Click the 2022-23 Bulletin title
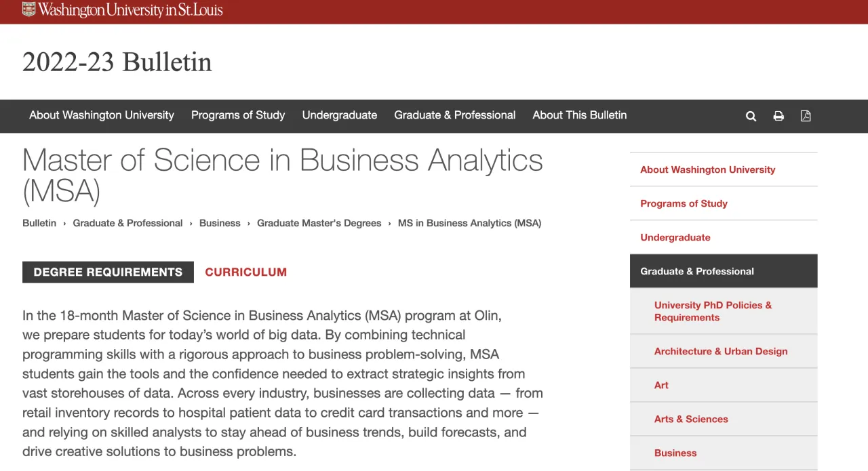 [x=117, y=62]
